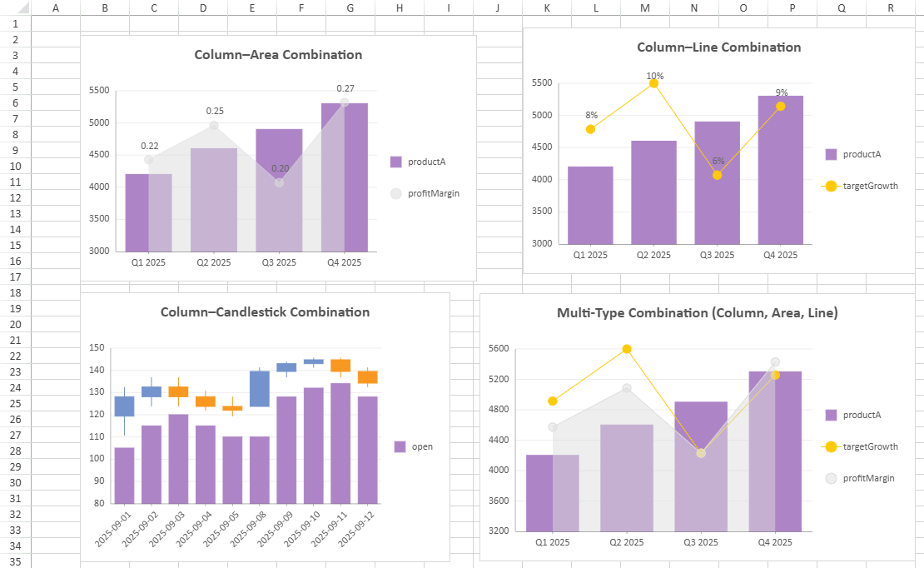Click column header A

click(x=56, y=7)
